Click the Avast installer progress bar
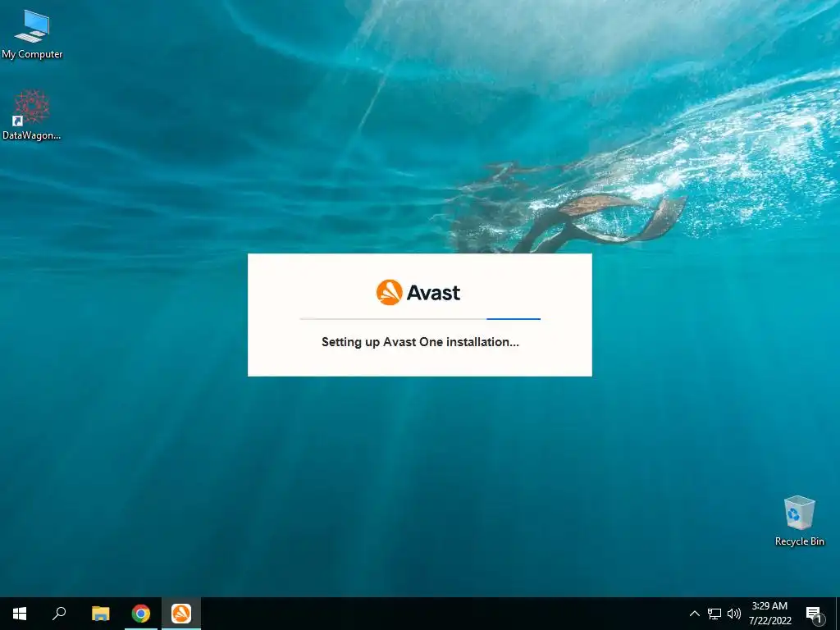840x630 pixels. pos(420,319)
